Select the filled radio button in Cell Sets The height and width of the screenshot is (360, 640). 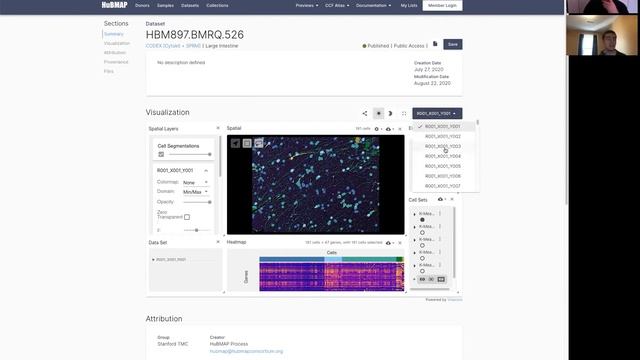pyautogui.click(x=422, y=220)
